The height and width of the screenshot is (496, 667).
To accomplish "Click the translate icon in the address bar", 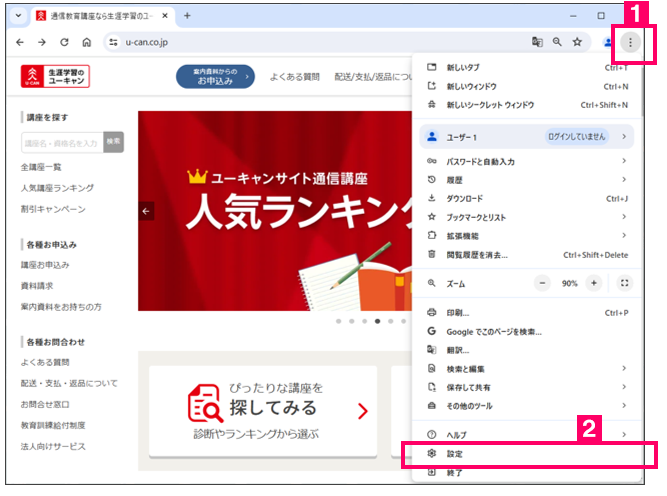I will click(x=537, y=42).
